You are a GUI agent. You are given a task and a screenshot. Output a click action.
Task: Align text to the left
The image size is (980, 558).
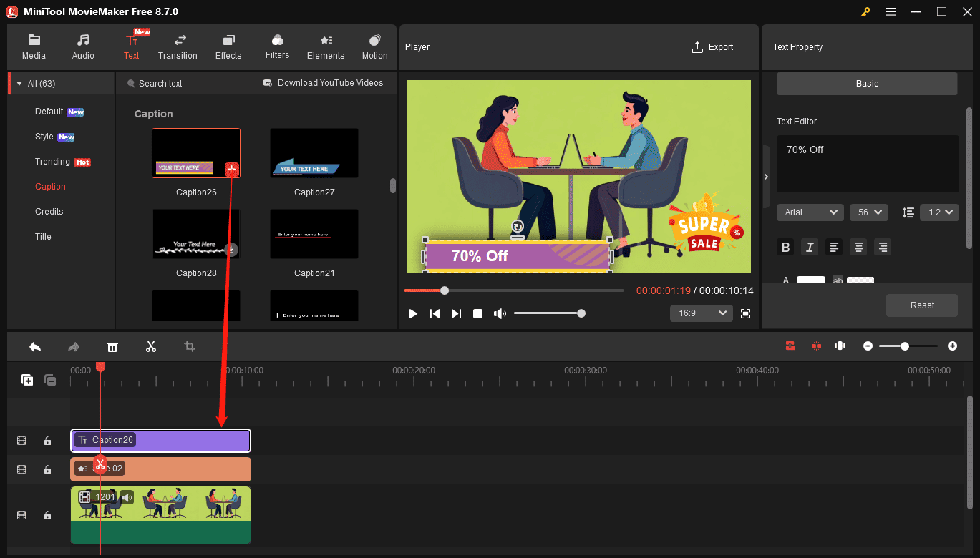(x=834, y=248)
